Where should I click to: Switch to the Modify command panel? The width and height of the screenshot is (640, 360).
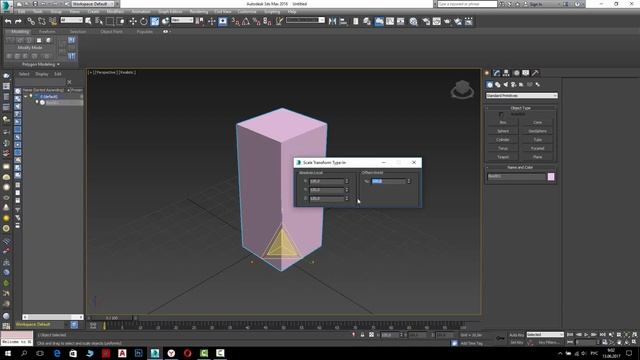[496, 73]
